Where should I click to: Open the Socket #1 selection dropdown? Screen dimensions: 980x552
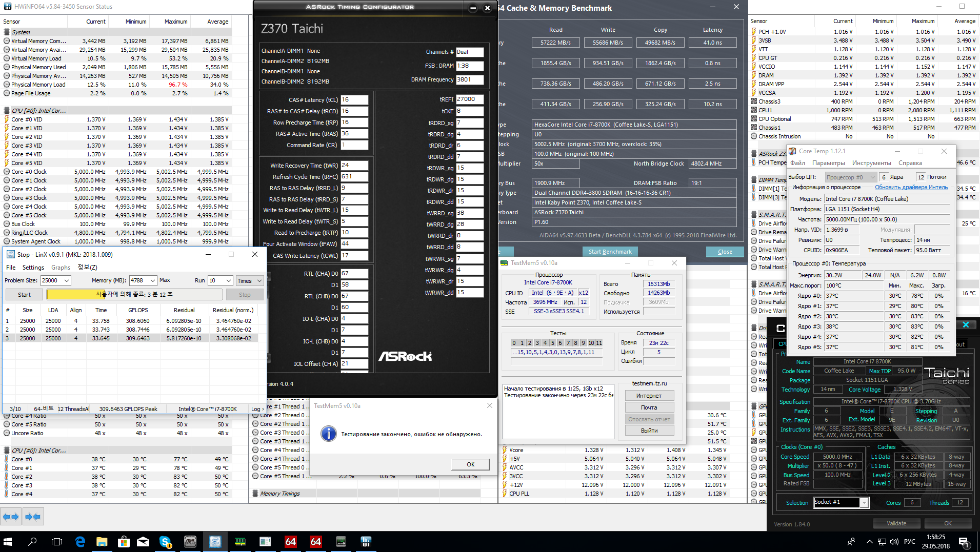pos(864,503)
